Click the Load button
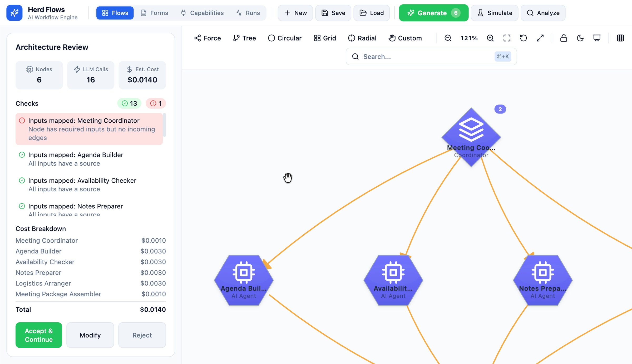The image size is (632, 364). (372, 13)
